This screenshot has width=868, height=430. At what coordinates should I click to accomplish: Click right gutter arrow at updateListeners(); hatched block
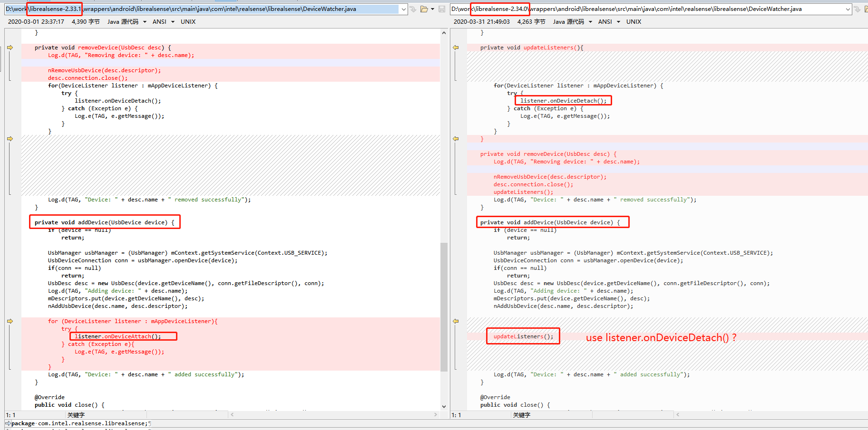coord(456,321)
